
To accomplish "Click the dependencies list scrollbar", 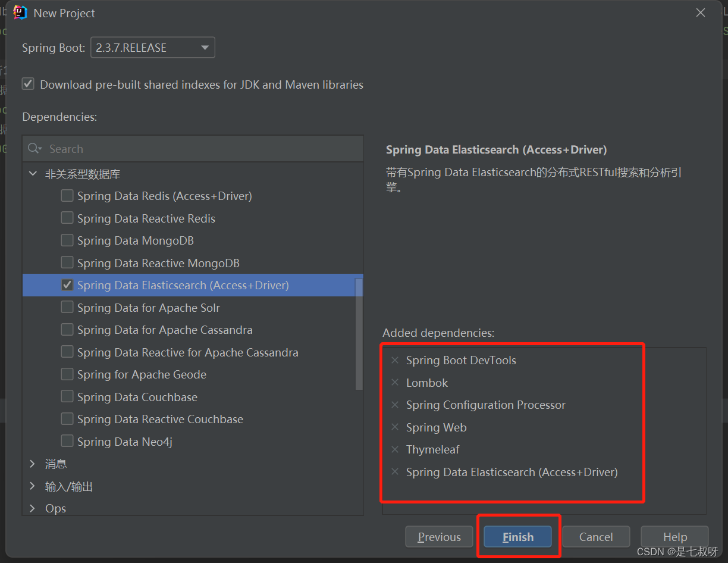I will [359, 334].
